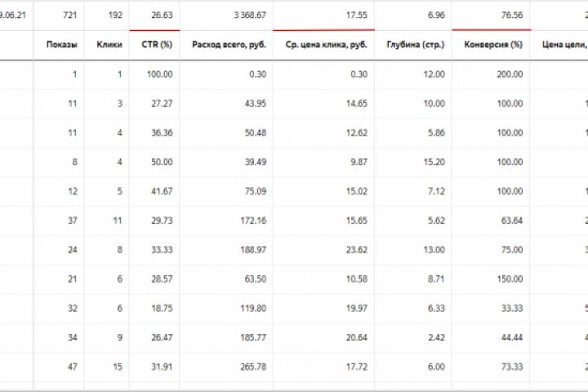The width and height of the screenshot is (588, 392).
Task: Sort by the Клики column header
Action: (x=109, y=45)
